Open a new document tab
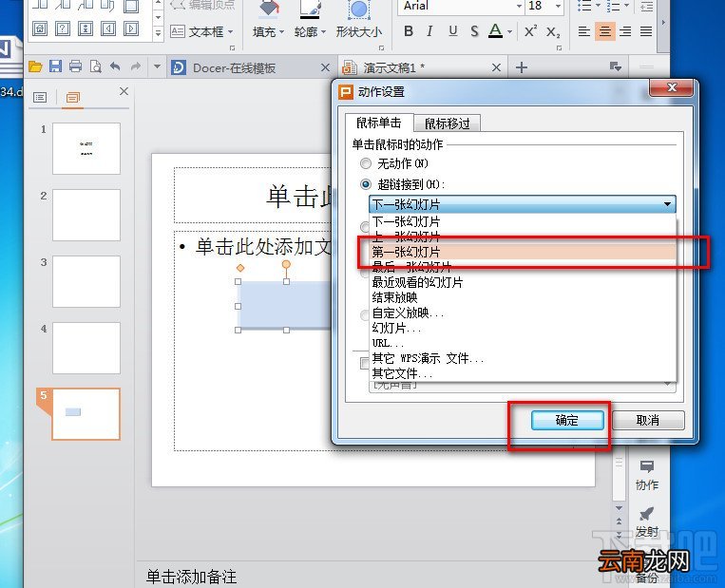725x588 pixels. (x=522, y=67)
